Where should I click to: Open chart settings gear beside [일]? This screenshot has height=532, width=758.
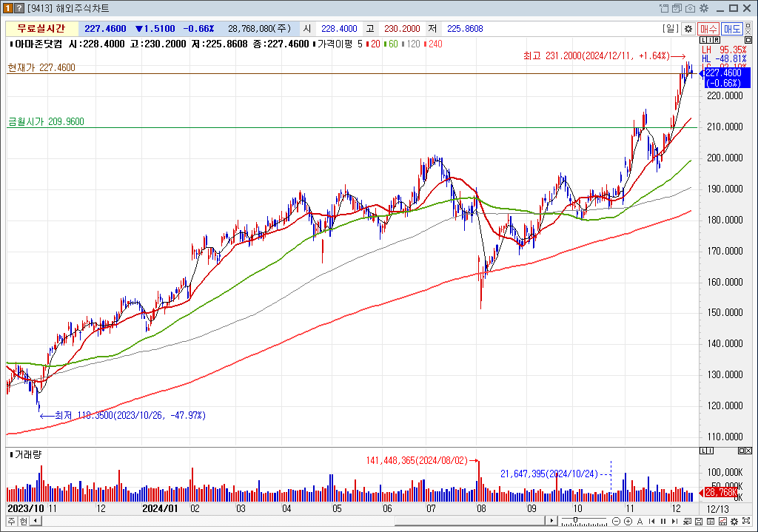point(688,29)
